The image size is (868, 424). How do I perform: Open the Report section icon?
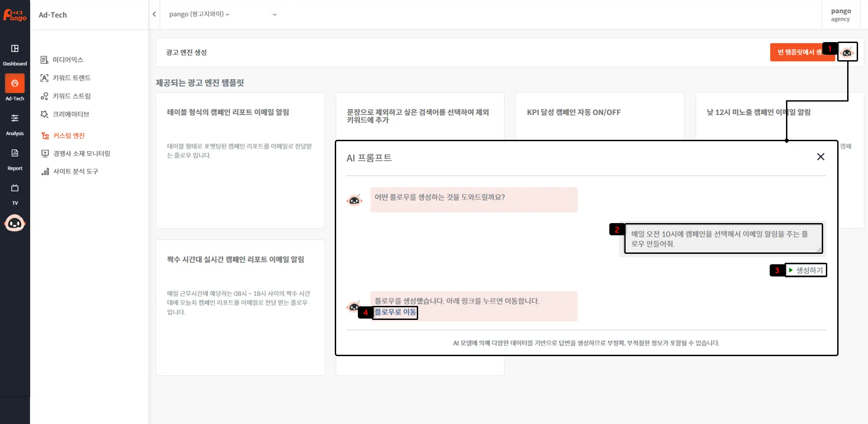point(15,153)
